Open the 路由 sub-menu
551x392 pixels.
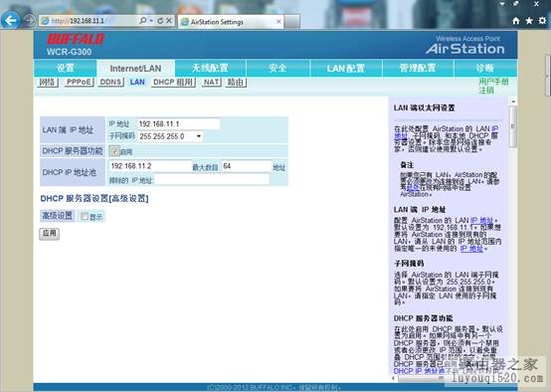coord(236,83)
